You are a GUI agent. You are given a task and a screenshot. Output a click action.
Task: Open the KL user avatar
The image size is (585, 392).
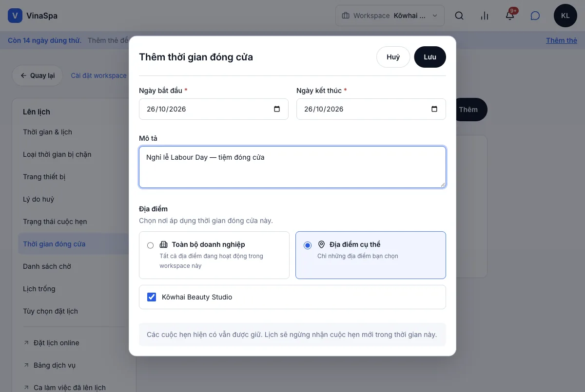[565, 16]
